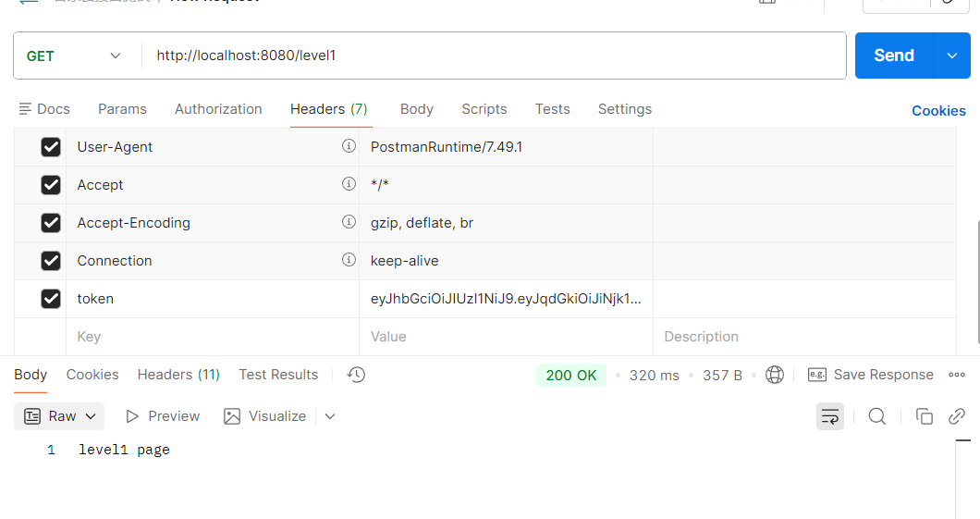Uncheck the token header checkbox

[51, 299]
